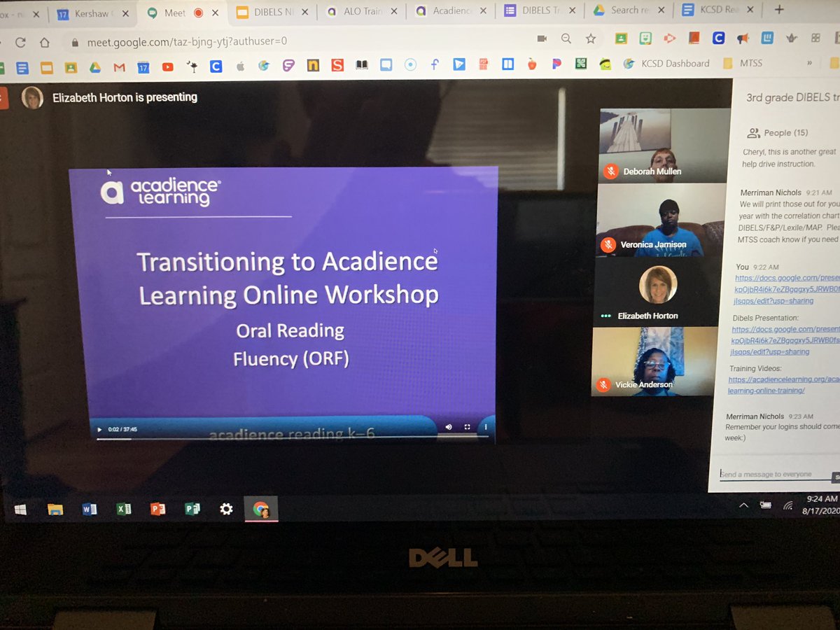Open the palm tree bookmark icon
The height and width of the screenshot is (630, 840).
pyautogui.click(x=191, y=66)
